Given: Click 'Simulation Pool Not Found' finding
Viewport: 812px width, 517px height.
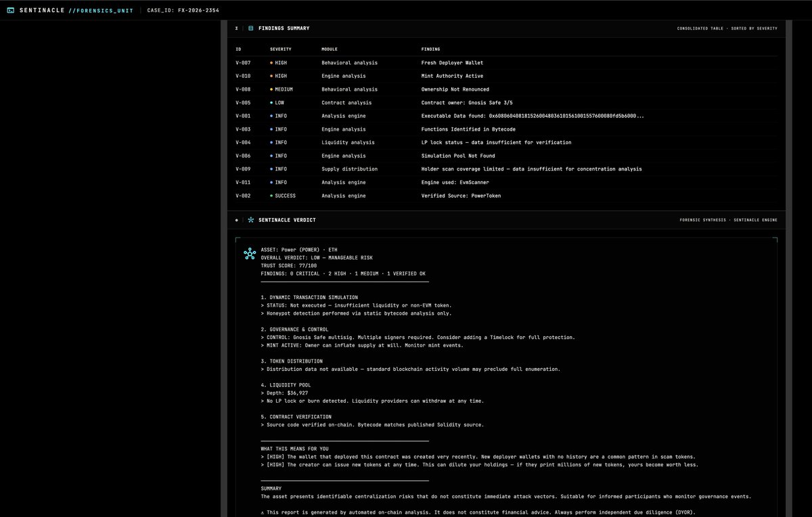Looking at the screenshot, I should click(x=458, y=156).
